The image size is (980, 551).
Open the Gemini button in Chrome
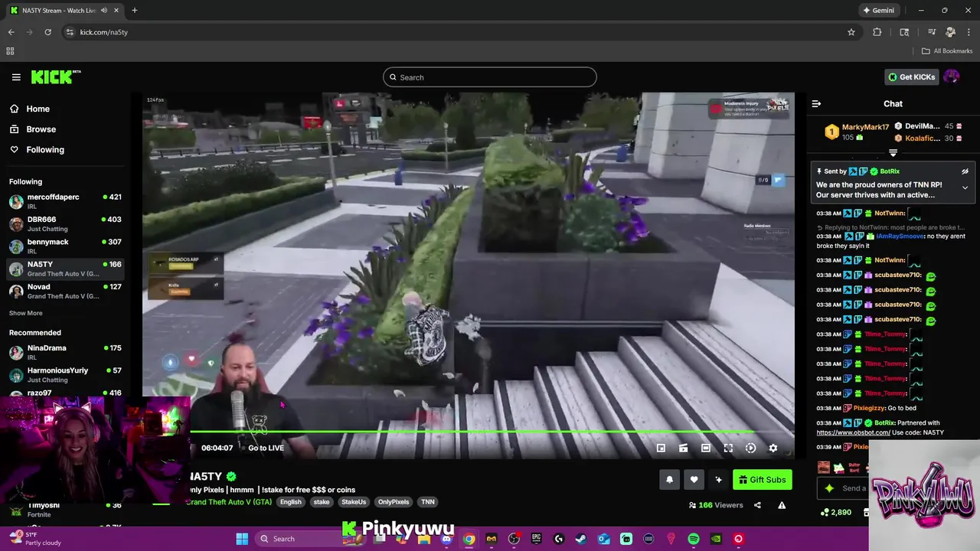tap(878, 10)
